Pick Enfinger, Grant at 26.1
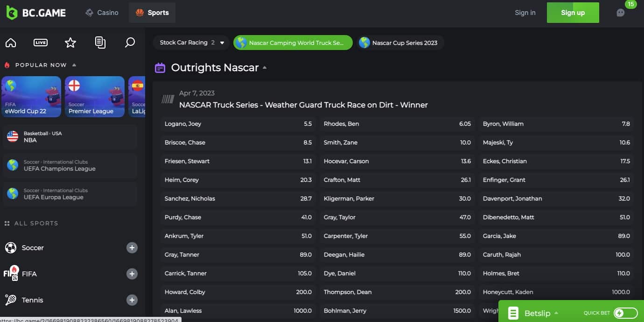This screenshot has height=322, width=644. 556,180
